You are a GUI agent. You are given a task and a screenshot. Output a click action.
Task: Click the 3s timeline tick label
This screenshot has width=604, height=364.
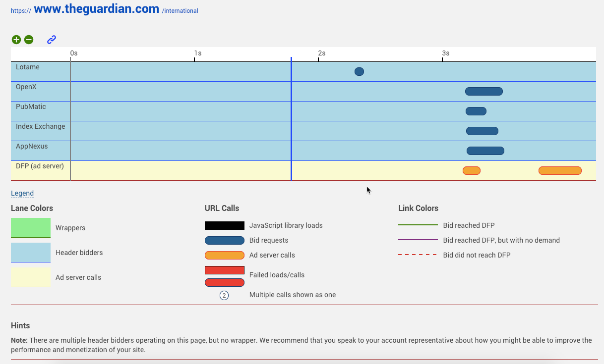(x=446, y=53)
